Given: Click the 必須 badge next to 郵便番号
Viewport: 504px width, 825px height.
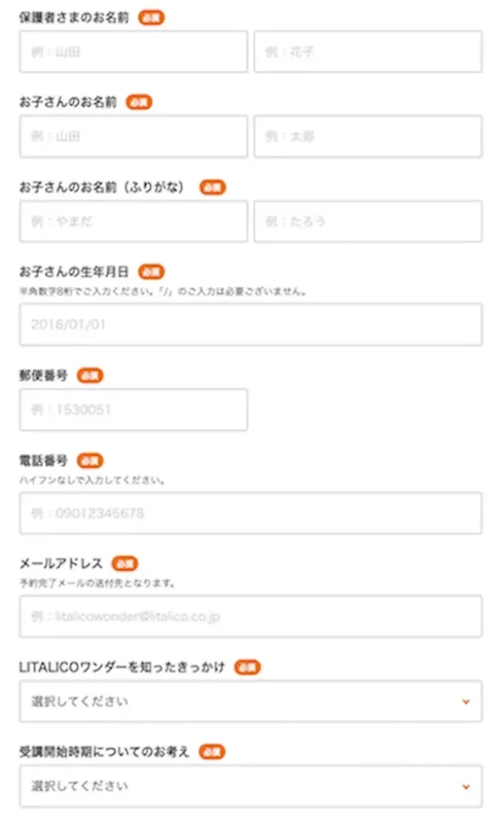Looking at the screenshot, I should coord(90,375).
